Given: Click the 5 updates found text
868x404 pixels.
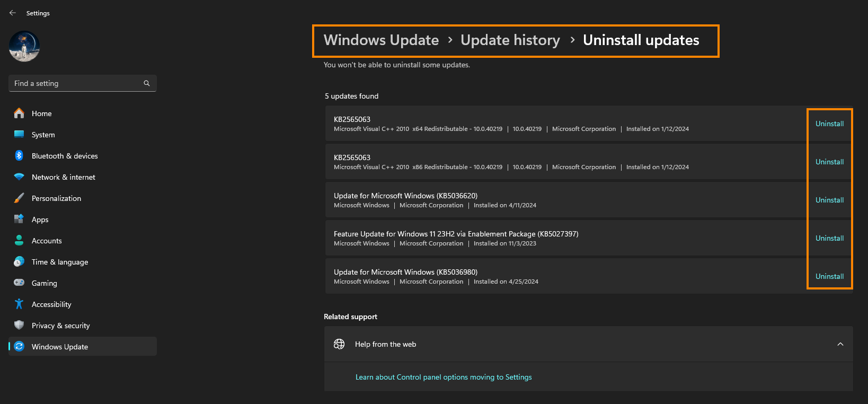Looking at the screenshot, I should (352, 96).
